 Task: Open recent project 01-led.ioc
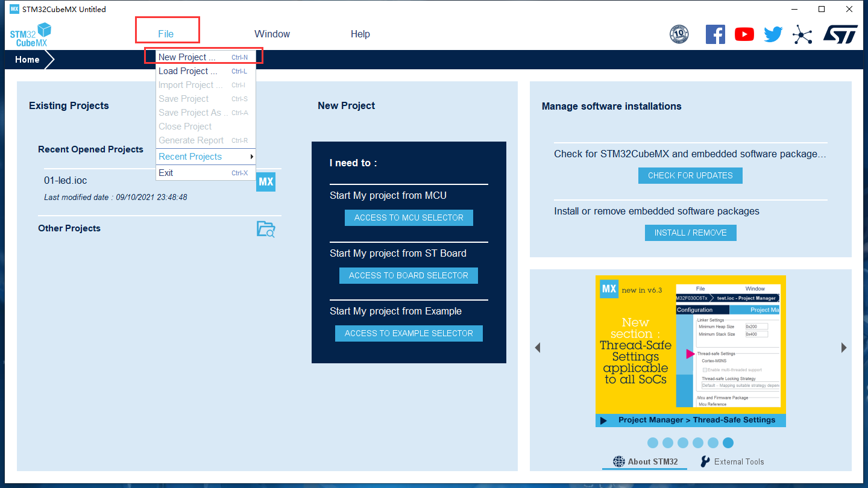pos(66,181)
